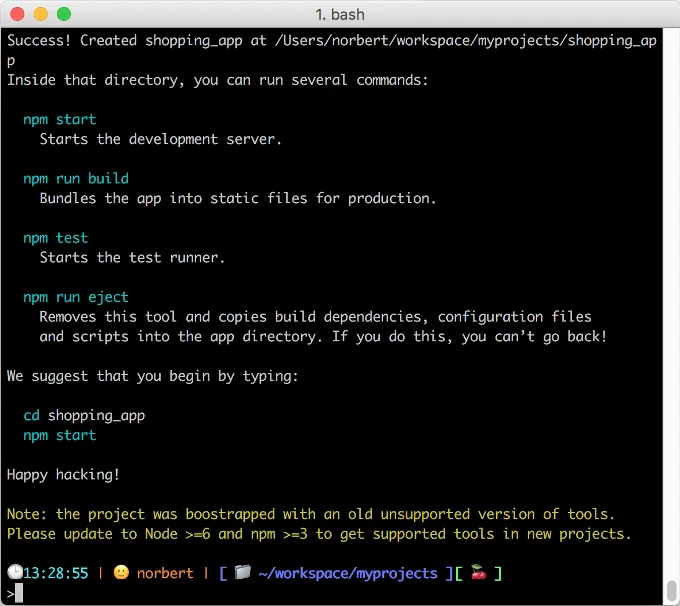
Task: Click the smiley face emoji in the prompt
Action: coord(121,573)
